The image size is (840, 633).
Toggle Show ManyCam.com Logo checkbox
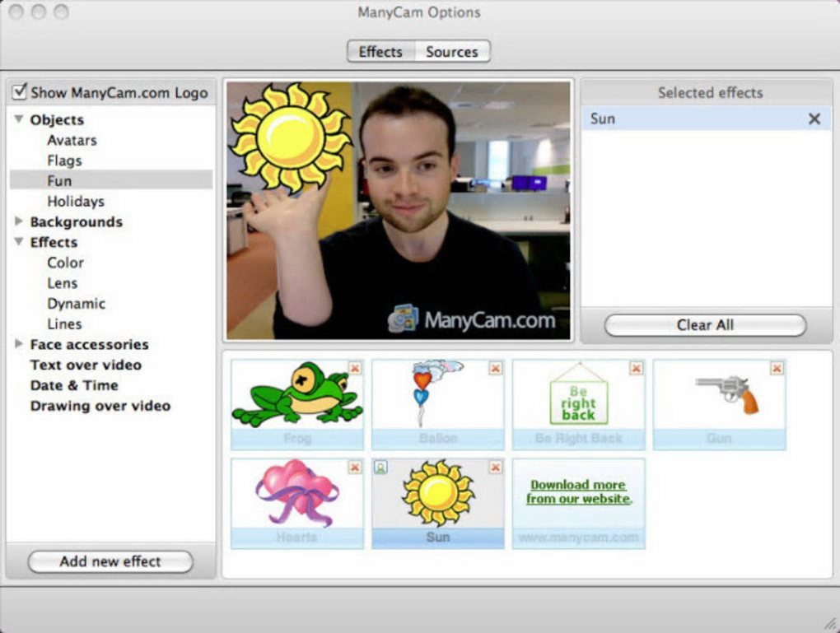(19, 91)
